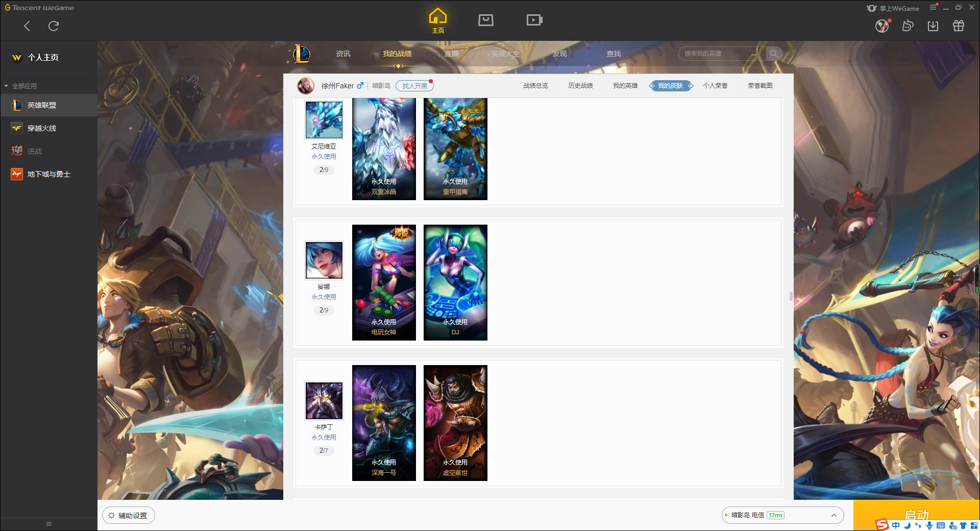
Task: Open the 我的皮肤 sub-tab
Action: pos(671,86)
